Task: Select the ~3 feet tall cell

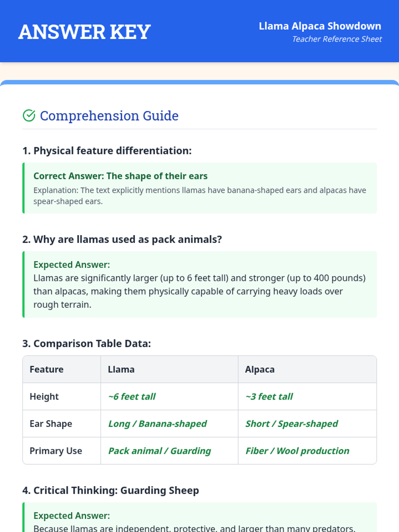Action: [269, 397]
